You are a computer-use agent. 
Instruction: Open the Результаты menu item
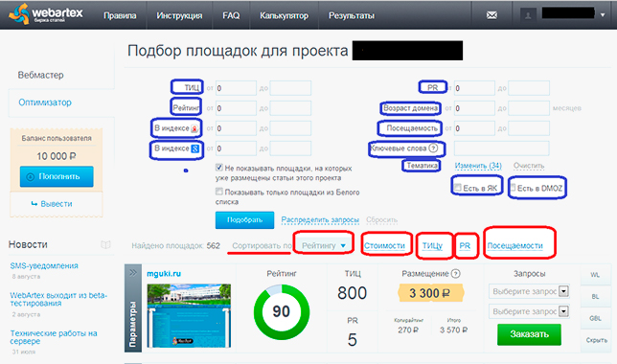[352, 15]
